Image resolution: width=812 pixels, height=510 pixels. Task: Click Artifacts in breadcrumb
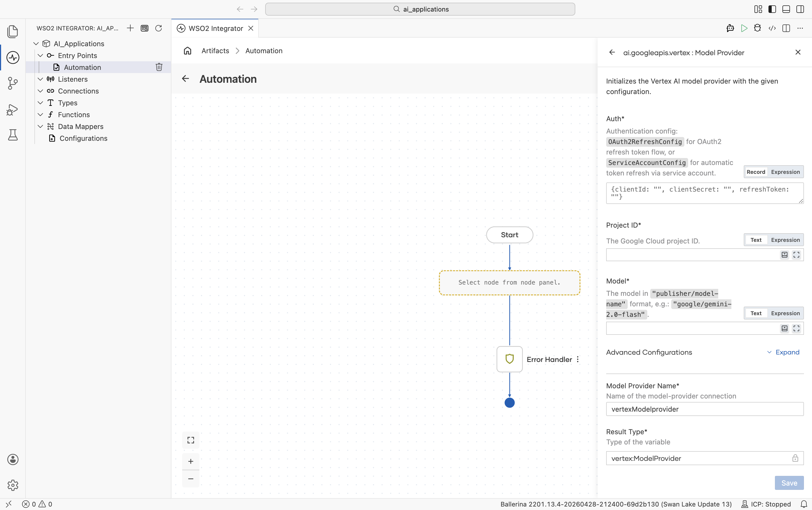click(x=215, y=51)
